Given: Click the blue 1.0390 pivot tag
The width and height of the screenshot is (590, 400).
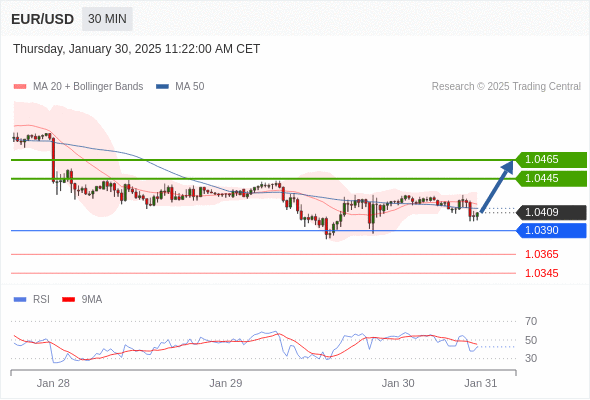Looking at the screenshot, I should (551, 230).
